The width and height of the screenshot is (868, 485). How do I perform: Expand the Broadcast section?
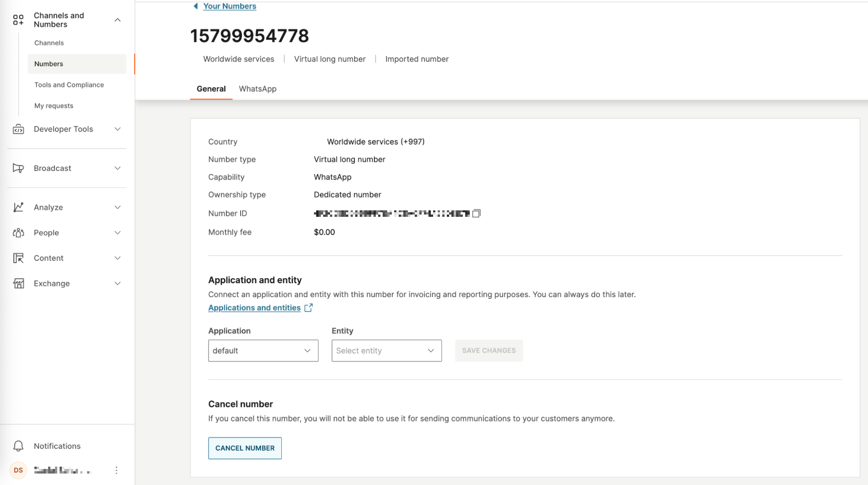(x=118, y=168)
